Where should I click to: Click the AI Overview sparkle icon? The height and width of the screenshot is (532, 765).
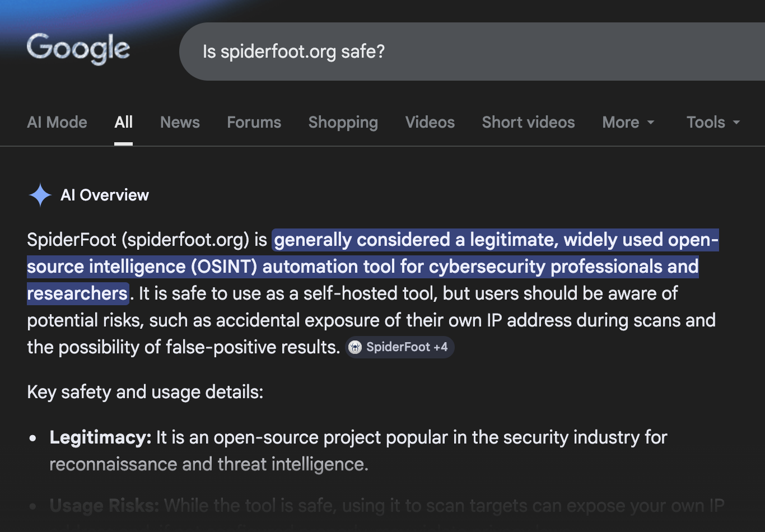click(x=40, y=195)
